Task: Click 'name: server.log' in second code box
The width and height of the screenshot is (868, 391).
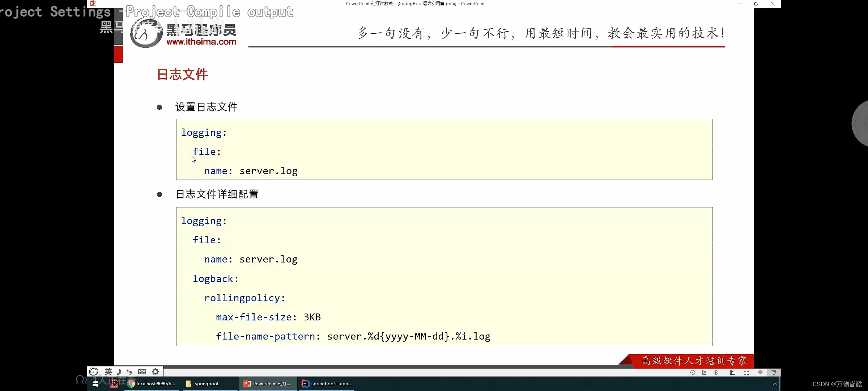Action: pyautogui.click(x=251, y=259)
